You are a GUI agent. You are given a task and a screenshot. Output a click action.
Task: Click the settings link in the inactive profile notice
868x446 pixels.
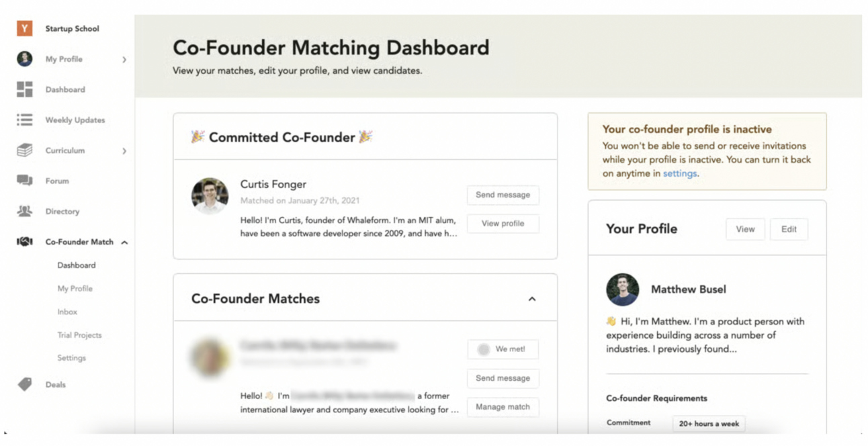click(680, 173)
